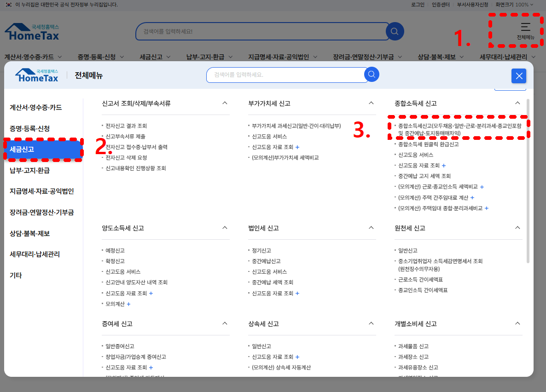The width and height of the screenshot is (546, 392).
Task: Collapse the 원천세 신고 section
Action: click(x=517, y=228)
